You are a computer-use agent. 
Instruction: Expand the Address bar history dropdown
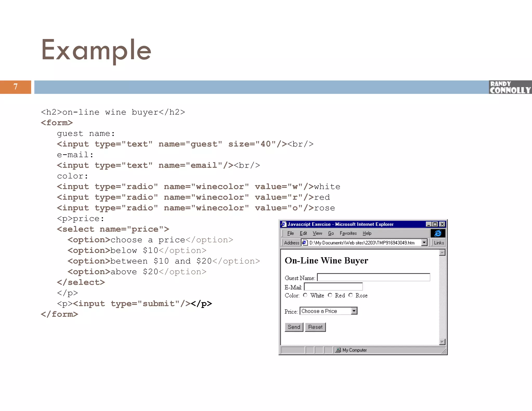pyautogui.click(x=424, y=243)
